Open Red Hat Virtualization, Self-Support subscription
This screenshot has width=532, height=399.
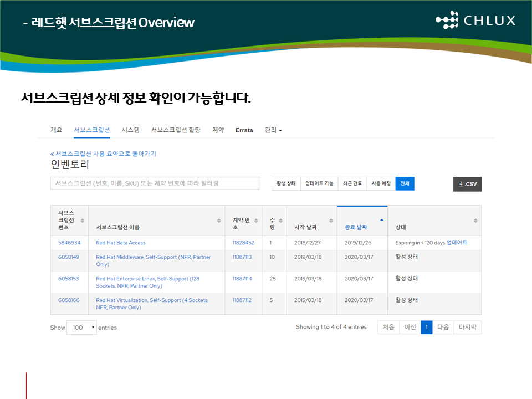152,304
